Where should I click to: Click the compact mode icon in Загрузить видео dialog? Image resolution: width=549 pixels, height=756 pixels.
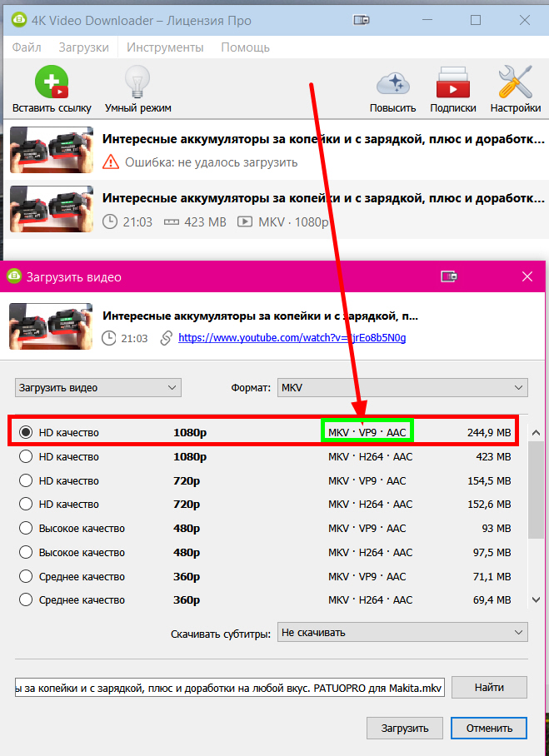pyautogui.click(x=449, y=276)
